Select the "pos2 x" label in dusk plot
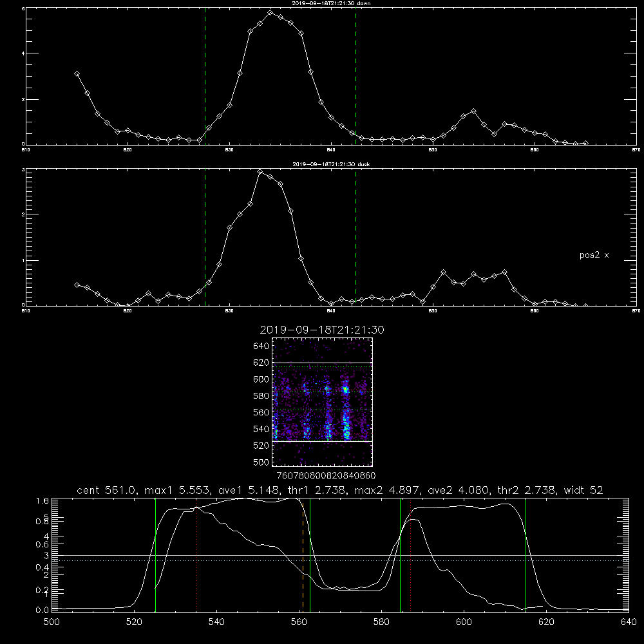The image size is (644, 644). [x=594, y=255]
